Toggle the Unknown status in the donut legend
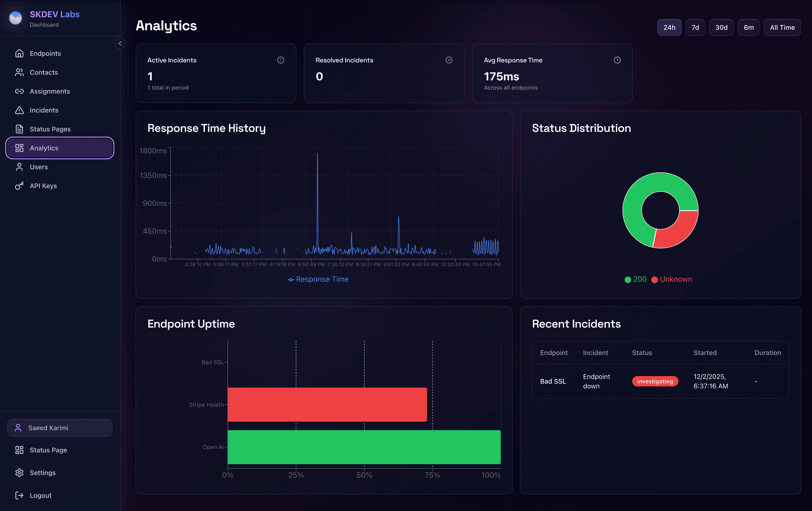 [x=671, y=279]
